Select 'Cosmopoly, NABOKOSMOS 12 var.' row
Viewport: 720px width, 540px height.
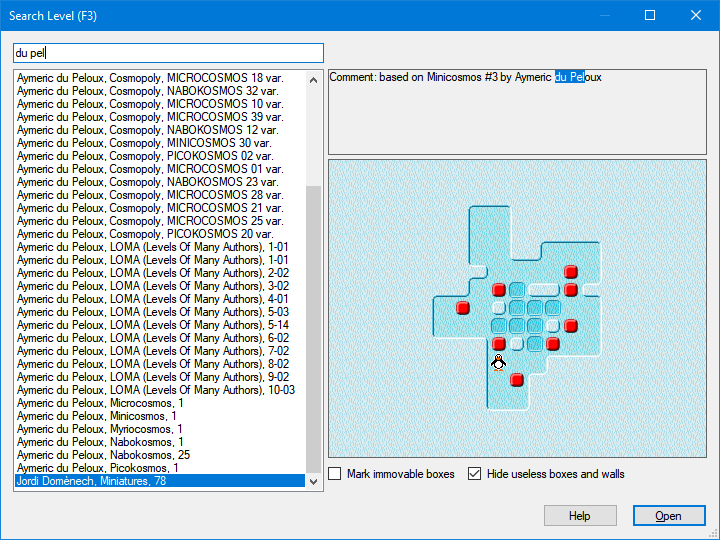click(160, 129)
